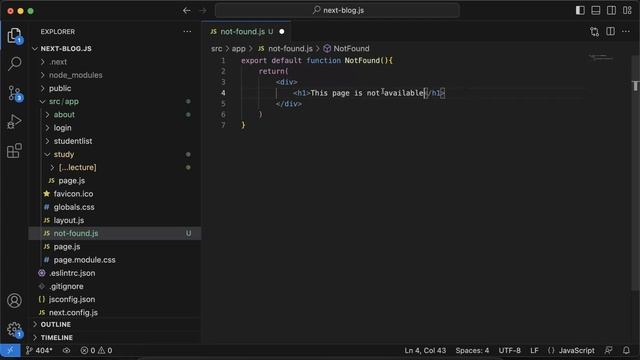
Task: Click the editor minimap
Action: click(x=600, y=58)
